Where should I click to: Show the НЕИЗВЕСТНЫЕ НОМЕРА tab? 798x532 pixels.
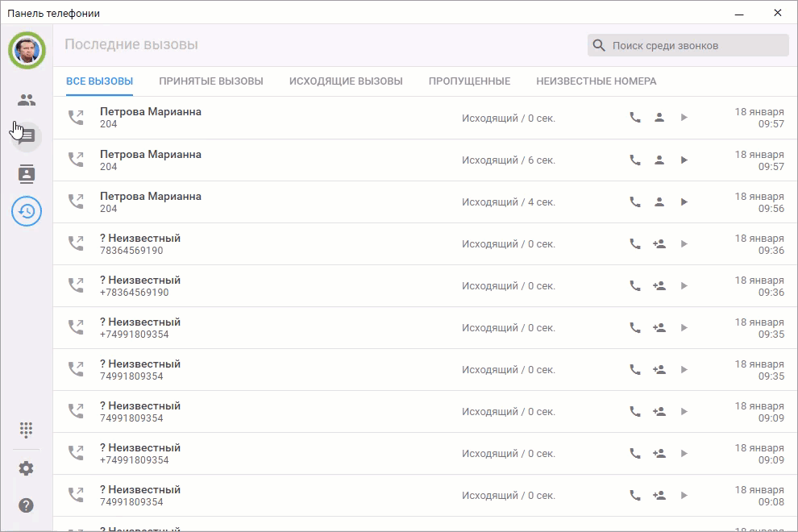[x=596, y=81]
